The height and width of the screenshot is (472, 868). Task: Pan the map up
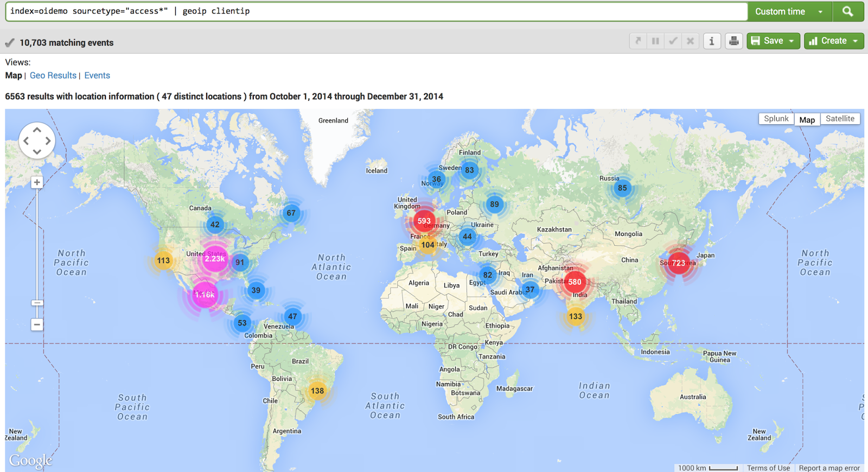[x=37, y=130]
